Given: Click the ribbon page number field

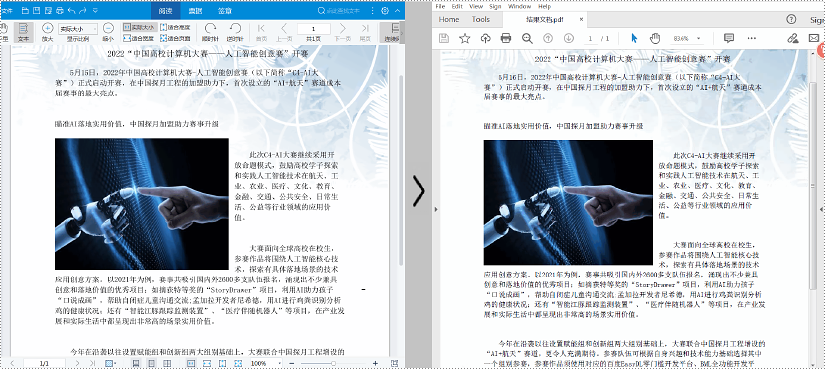Looking at the screenshot, I should click(x=314, y=28).
